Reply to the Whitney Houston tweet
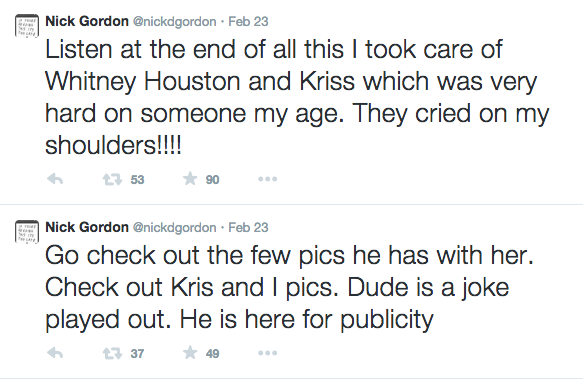The height and width of the screenshot is (379, 583). click(x=55, y=180)
